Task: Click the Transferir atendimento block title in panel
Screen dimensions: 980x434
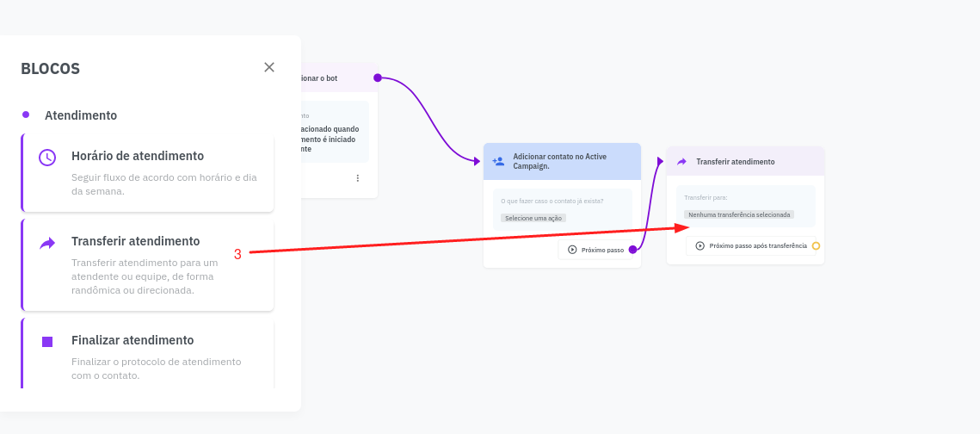Action: coord(136,241)
